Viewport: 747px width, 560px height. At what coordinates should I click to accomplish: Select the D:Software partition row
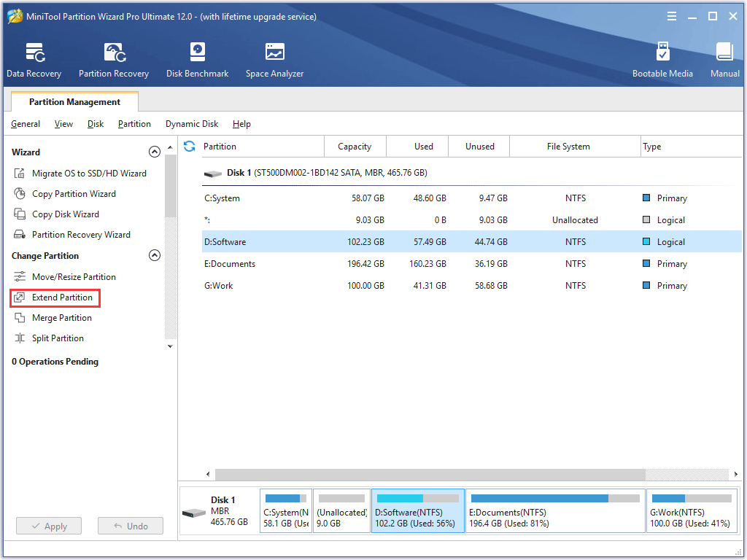(472, 242)
